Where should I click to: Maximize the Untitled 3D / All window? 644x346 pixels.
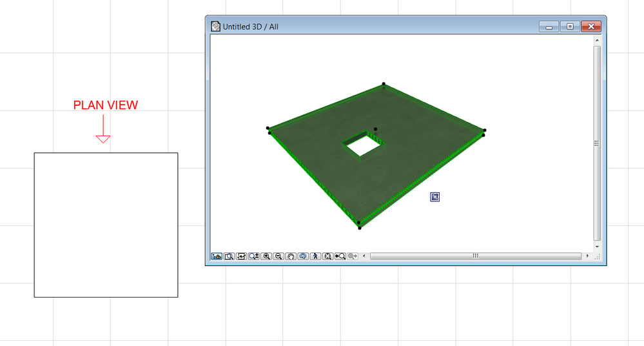click(x=570, y=26)
